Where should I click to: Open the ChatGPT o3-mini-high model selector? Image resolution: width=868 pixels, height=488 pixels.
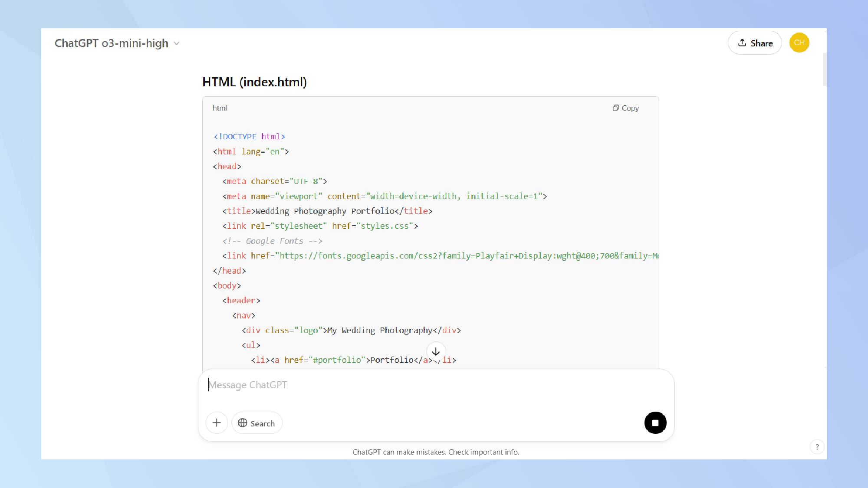click(112, 43)
